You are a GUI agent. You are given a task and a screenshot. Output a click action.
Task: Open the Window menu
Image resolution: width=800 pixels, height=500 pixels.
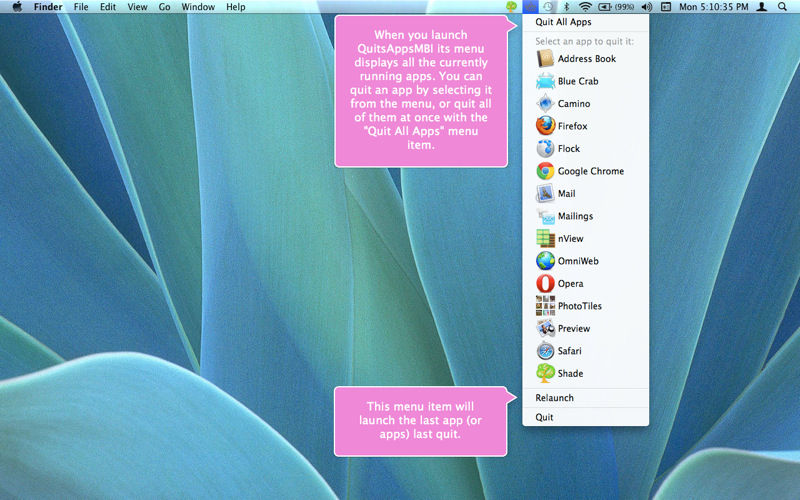point(198,7)
